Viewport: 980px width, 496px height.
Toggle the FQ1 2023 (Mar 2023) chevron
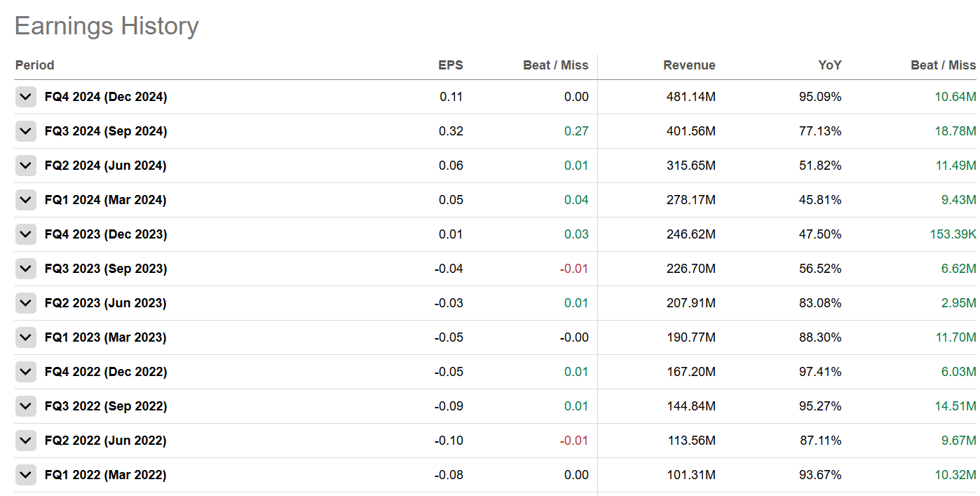pyautogui.click(x=26, y=337)
